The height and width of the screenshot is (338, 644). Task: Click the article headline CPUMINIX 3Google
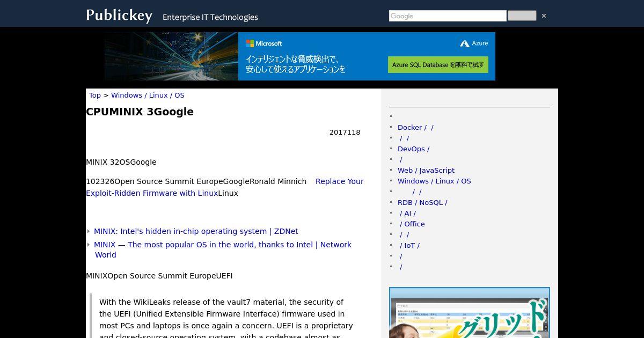140,112
